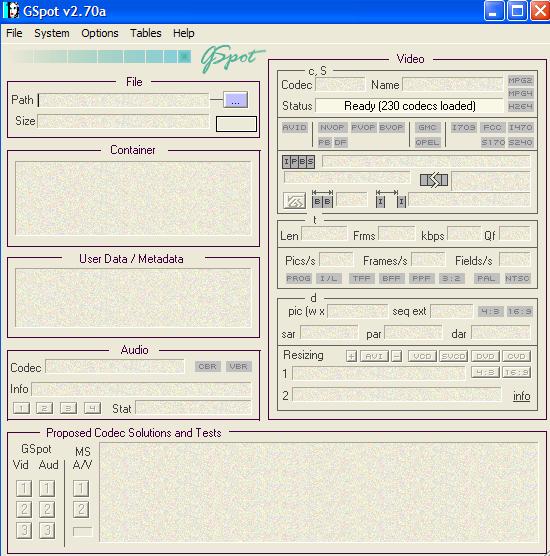
Task: Select audio stream button 4
Action: point(92,408)
